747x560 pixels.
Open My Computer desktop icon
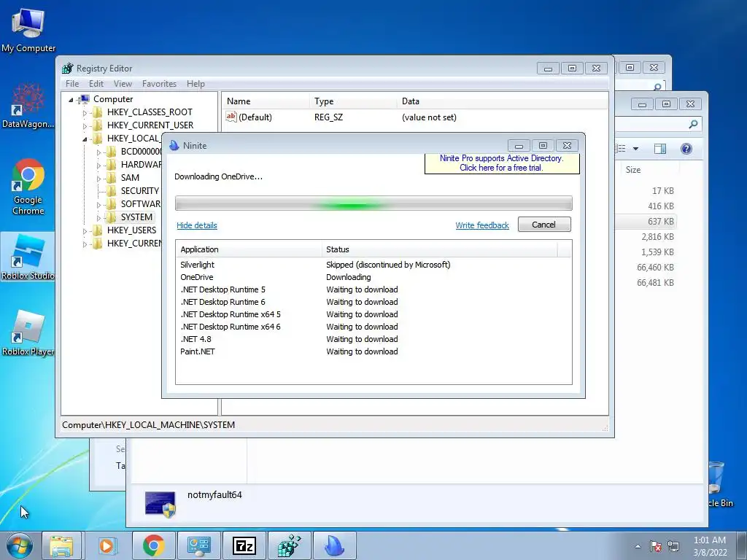pos(28,31)
